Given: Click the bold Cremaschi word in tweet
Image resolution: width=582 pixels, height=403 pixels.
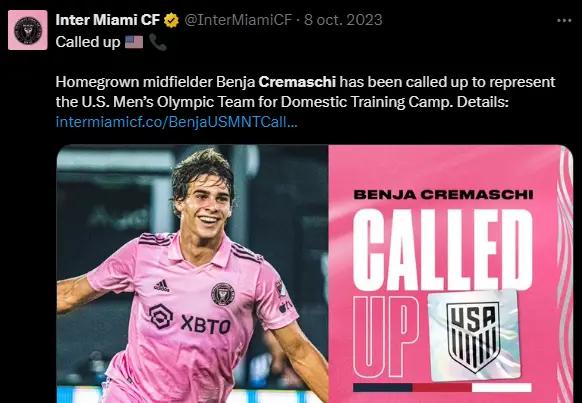Looking at the screenshot, I should [x=297, y=82].
